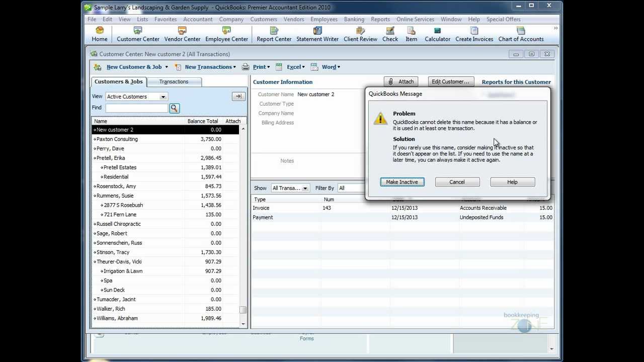The image size is (644, 362).
Task: Open the Online Services menu
Action: (x=415, y=19)
